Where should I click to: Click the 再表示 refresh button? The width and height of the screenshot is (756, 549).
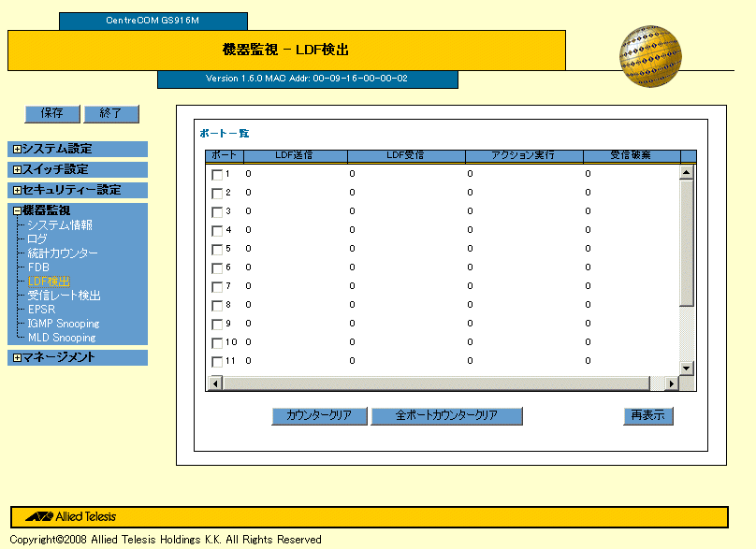pos(648,416)
